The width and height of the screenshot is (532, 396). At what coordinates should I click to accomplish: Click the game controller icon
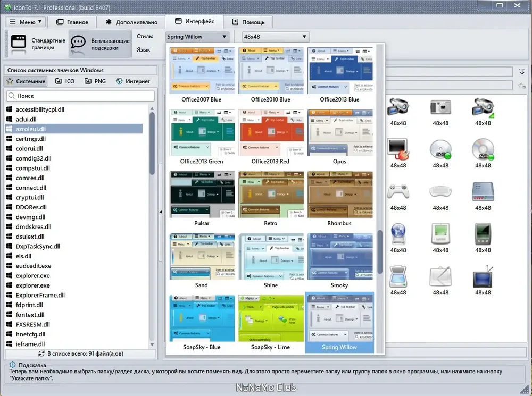click(x=398, y=192)
